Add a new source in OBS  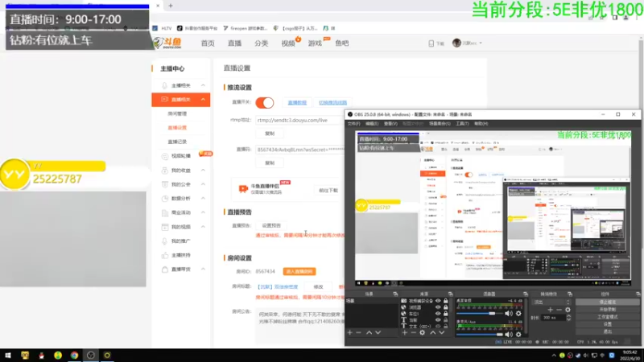(405, 332)
